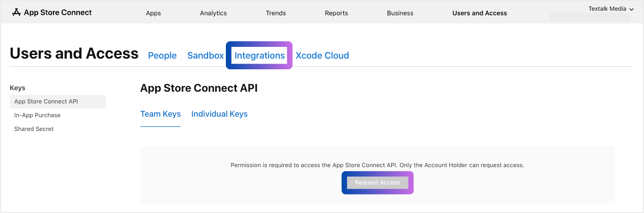Open Trends in the top navigation

coord(276,13)
